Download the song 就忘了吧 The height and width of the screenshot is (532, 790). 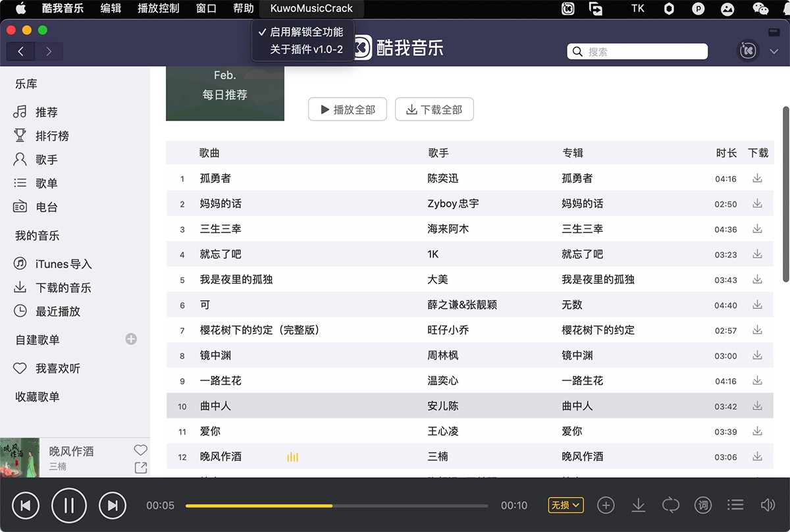(757, 254)
